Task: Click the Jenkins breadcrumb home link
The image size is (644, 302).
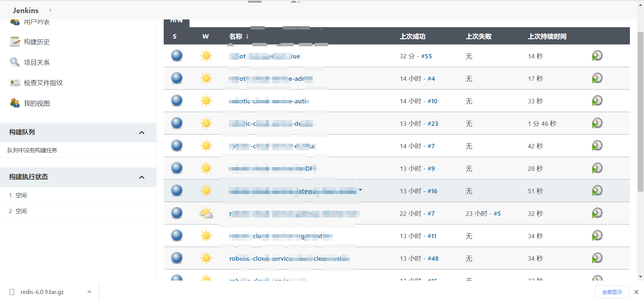Action: [25, 10]
